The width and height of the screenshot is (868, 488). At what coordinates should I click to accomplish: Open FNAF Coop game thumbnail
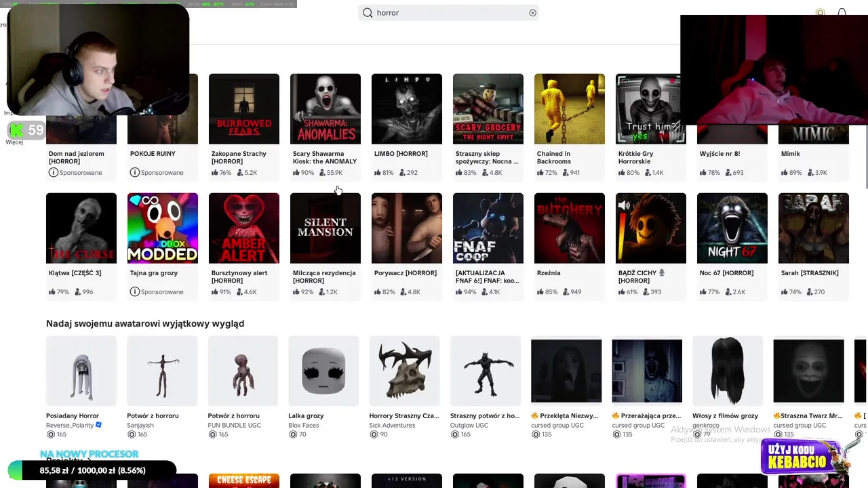[488, 228]
